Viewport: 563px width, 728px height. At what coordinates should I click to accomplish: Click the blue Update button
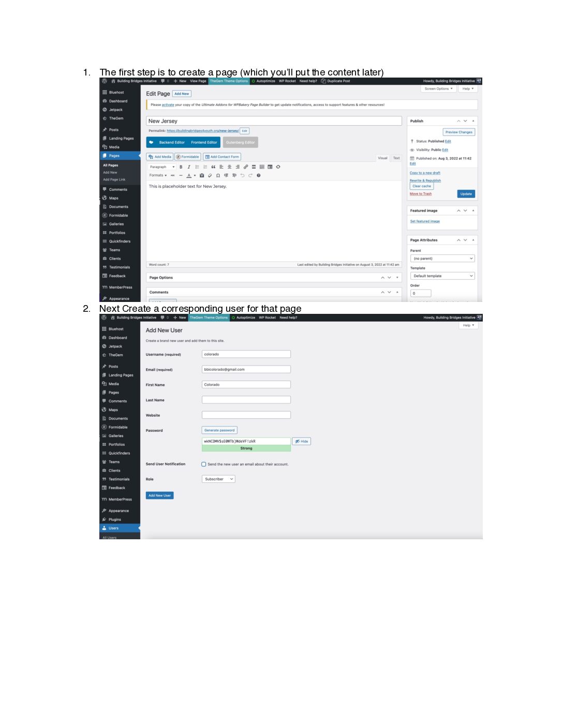tap(466, 194)
